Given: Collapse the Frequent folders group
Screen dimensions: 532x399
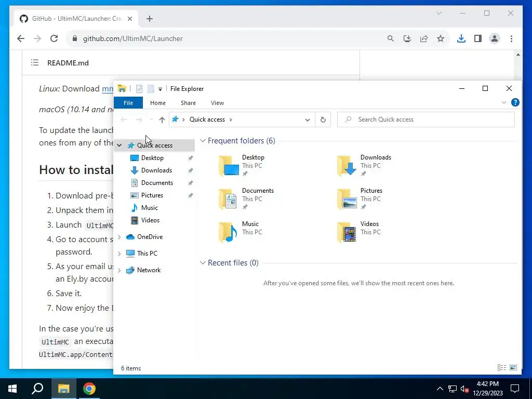Looking at the screenshot, I should pos(203,140).
